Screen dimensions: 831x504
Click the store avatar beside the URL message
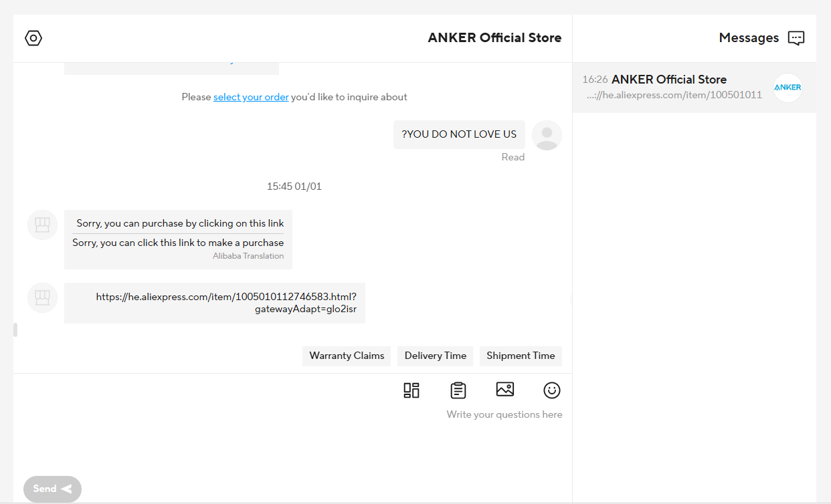coord(42,297)
